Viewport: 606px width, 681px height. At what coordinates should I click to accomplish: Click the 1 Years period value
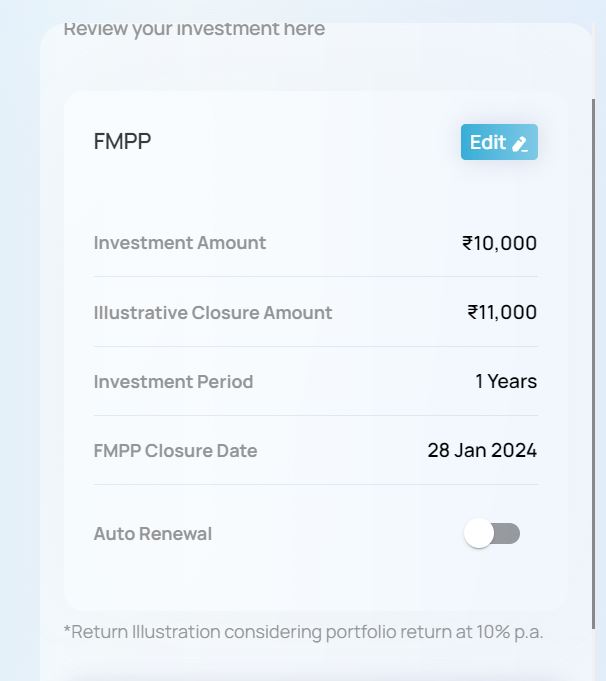[x=506, y=381]
